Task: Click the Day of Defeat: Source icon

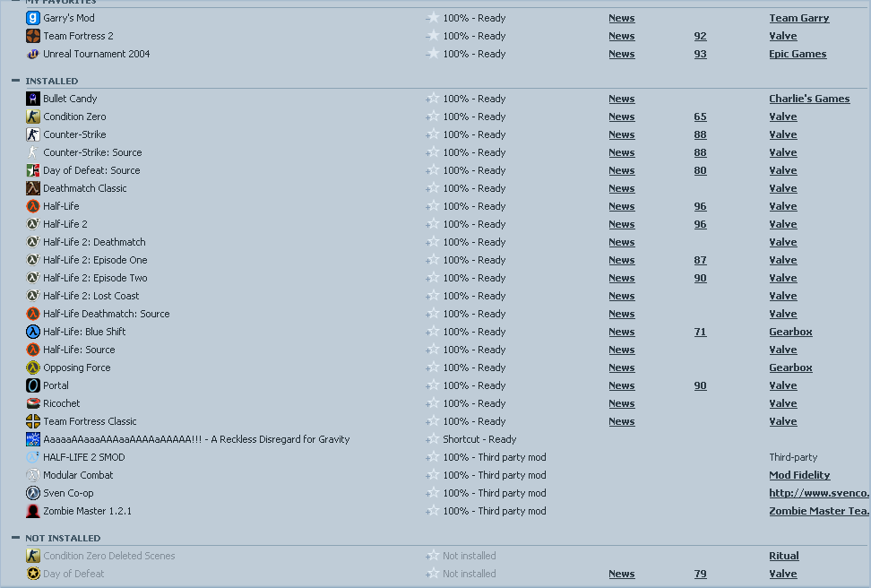Action: pos(33,170)
